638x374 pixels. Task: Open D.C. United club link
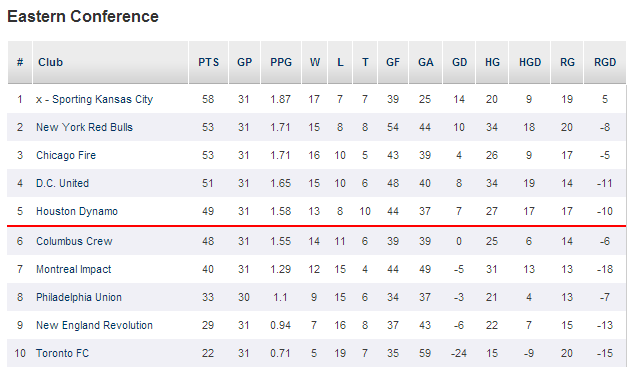[x=62, y=184]
